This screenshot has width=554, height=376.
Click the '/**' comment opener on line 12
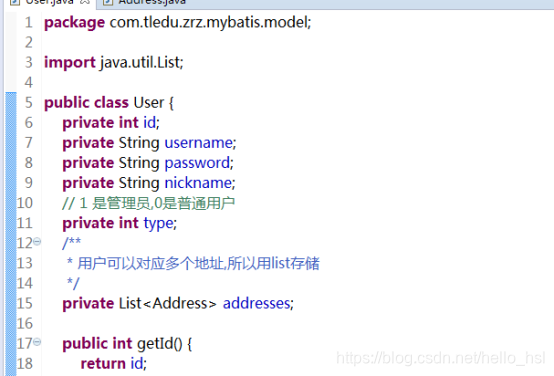click(x=72, y=242)
